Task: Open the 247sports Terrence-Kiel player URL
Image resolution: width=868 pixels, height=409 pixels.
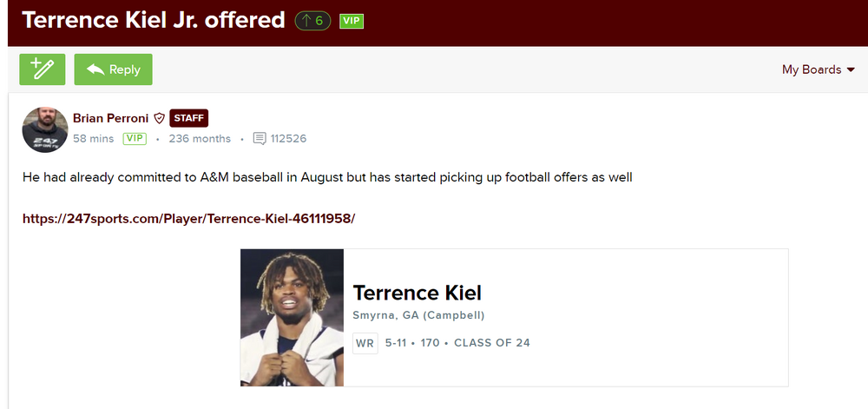Action: coord(188,218)
